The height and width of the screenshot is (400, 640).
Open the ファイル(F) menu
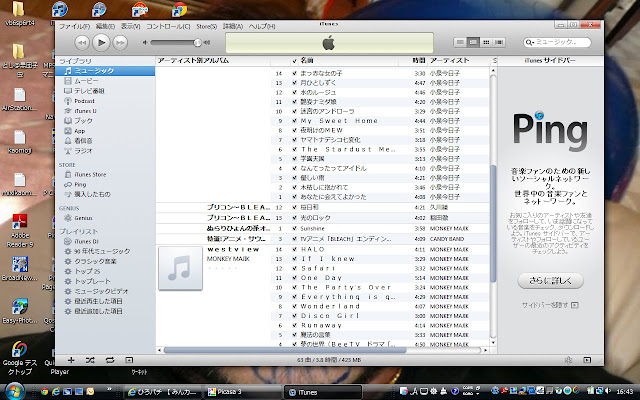point(75,26)
